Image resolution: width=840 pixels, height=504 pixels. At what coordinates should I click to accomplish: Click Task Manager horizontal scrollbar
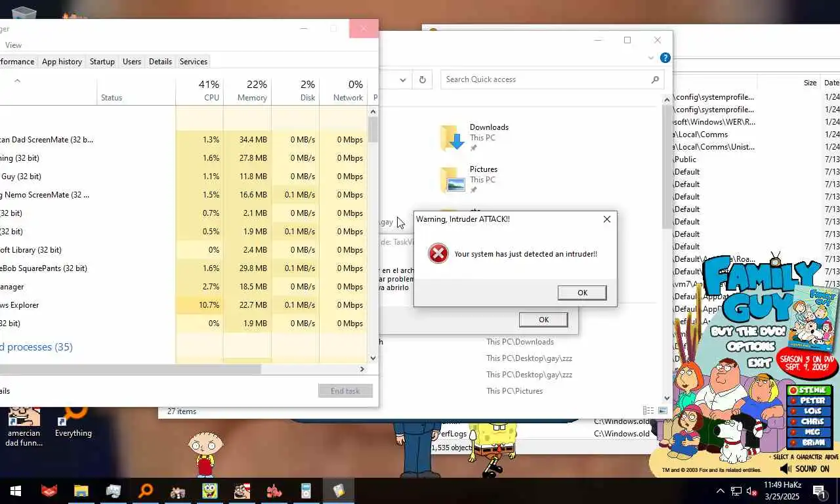coord(131,369)
